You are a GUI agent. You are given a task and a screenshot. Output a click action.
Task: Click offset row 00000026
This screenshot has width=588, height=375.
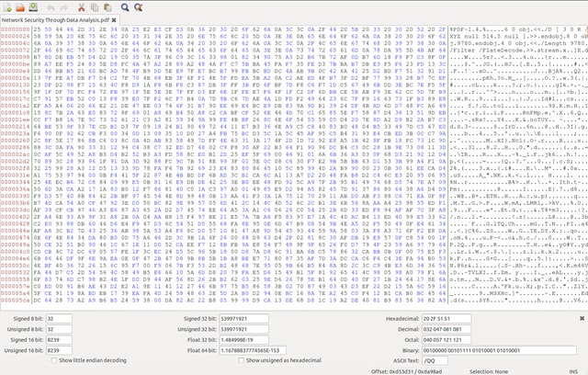(16, 37)
